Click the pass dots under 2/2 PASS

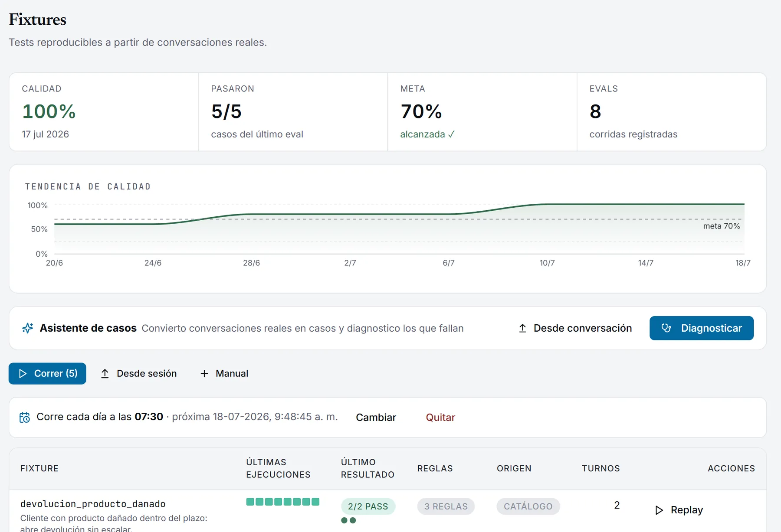(x=348, y=520)
